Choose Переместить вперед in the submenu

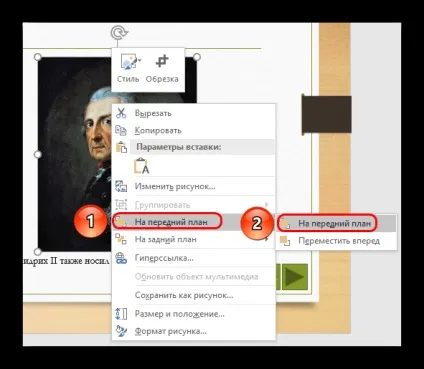tap(336, 241)
